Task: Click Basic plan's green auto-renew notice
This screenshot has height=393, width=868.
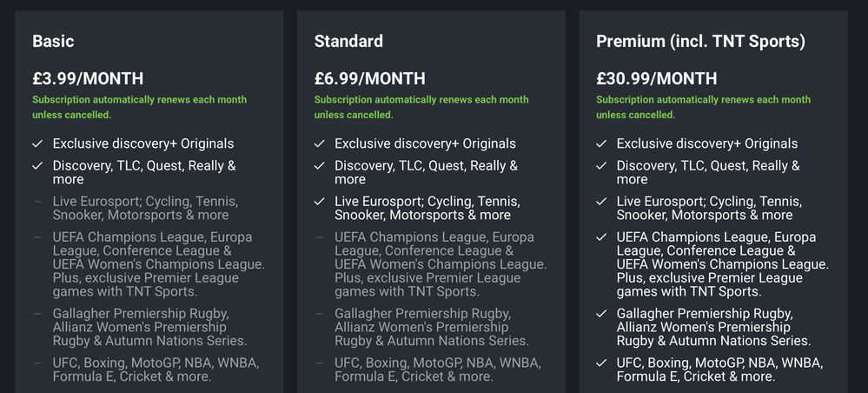Action: pyautogui.click(x=140, y=108)
